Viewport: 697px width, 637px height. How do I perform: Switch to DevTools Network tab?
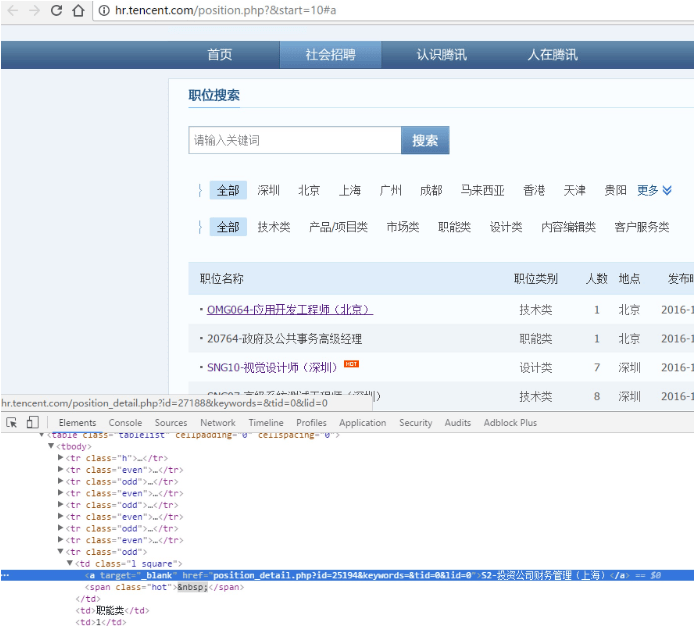(218, 423)
